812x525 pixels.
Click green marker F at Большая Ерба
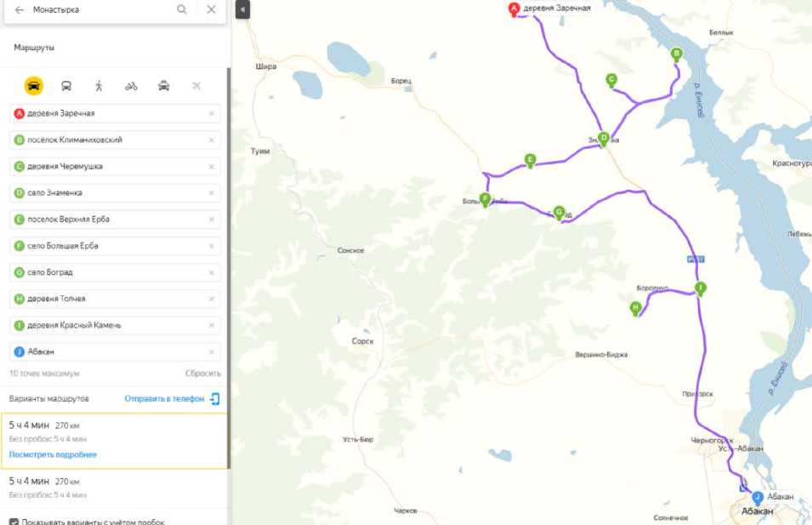[485, 199]
